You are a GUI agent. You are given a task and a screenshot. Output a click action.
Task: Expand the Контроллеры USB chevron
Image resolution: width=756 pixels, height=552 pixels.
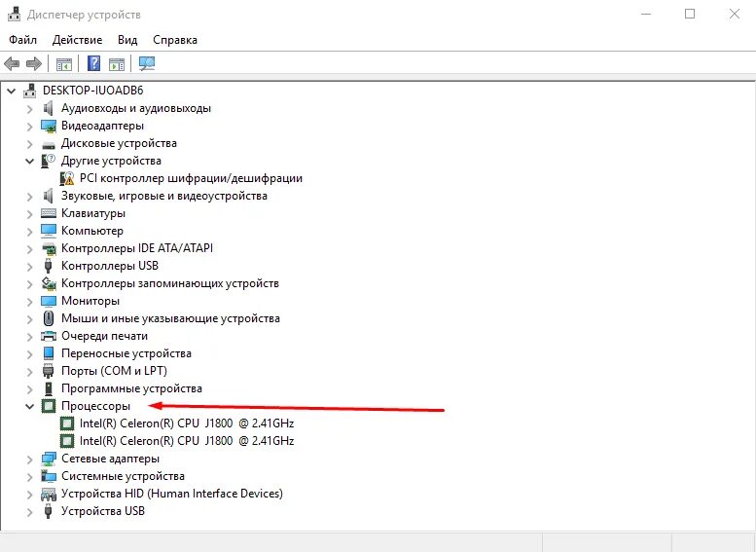click(x=30, y=267)
